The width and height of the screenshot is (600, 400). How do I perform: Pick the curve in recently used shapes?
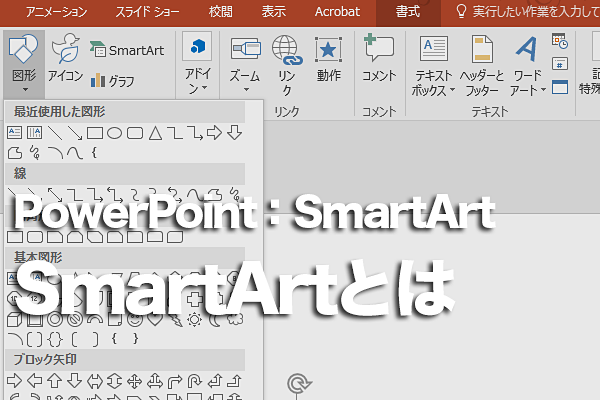75,153
